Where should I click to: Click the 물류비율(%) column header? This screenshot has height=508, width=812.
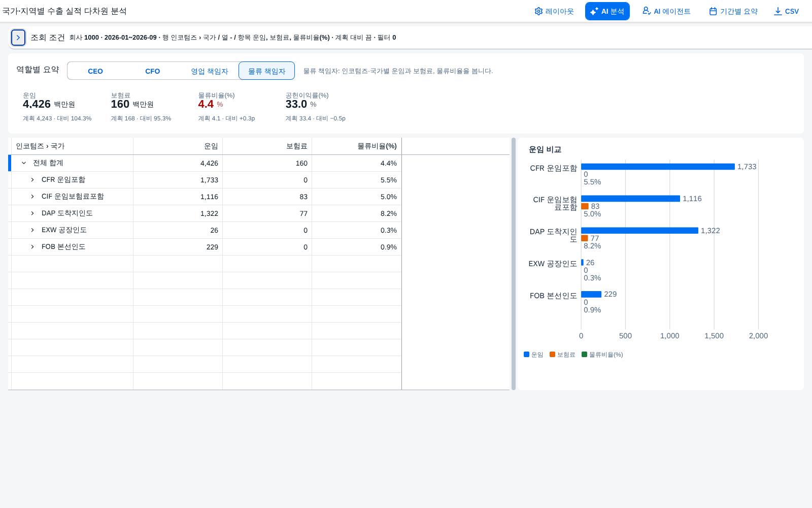(x=357, y=146)
